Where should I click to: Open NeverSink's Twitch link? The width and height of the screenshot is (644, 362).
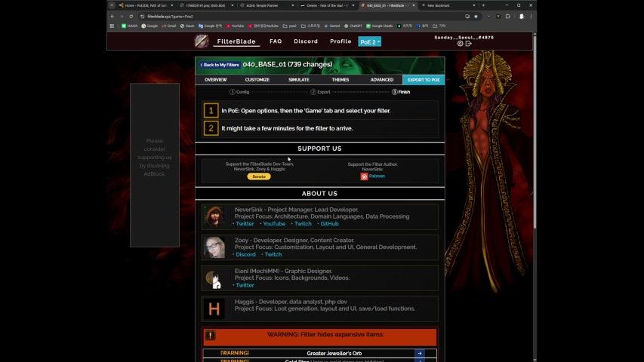tap(303, 224)
